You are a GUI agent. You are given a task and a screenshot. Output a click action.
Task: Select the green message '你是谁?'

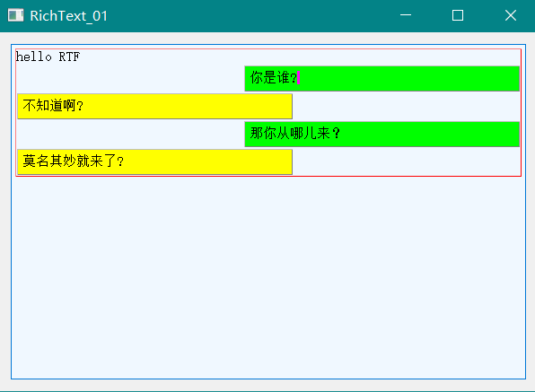click(x=382, y=79)
